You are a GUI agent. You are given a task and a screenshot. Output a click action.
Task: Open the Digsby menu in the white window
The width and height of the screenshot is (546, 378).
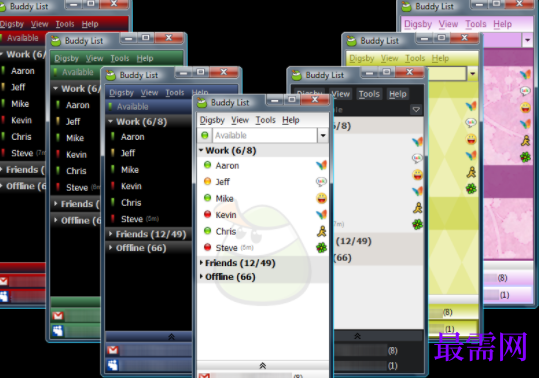click(212, 120)
